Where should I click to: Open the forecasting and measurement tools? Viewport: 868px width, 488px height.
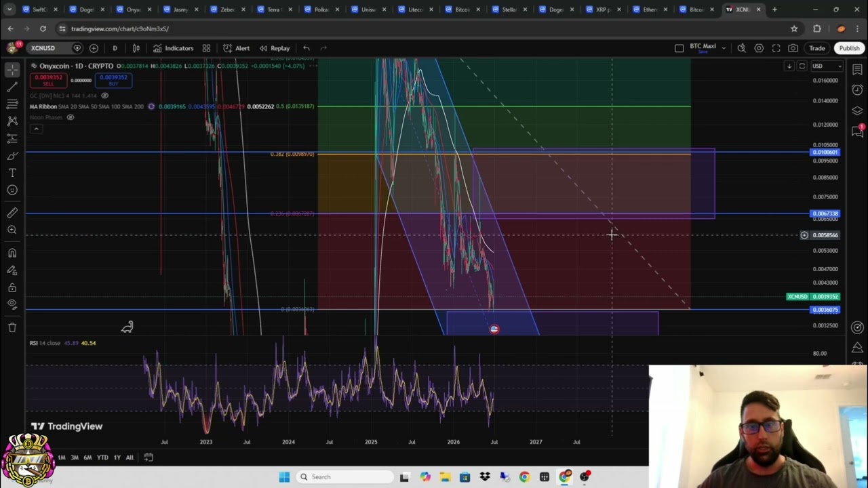(12, 138)
